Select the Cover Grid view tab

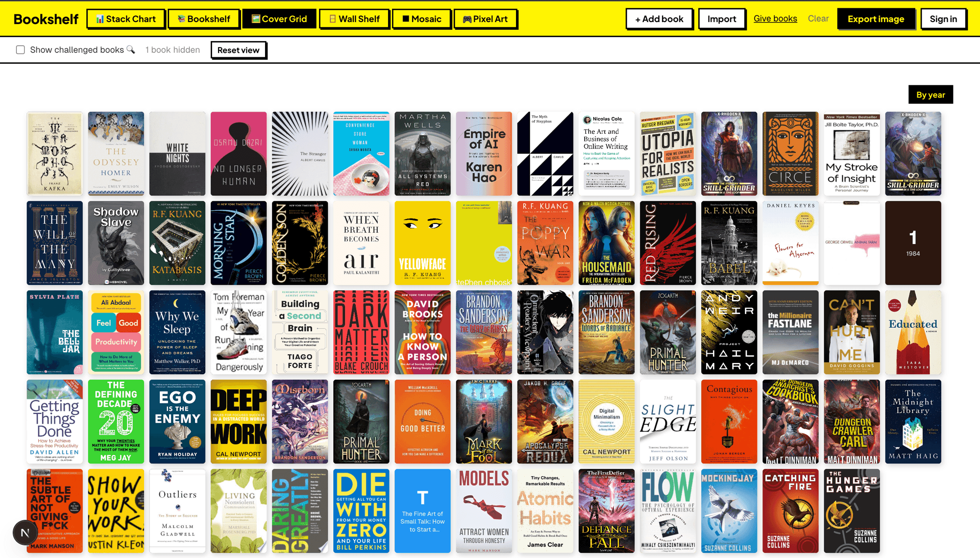click(x=279, y=19)
